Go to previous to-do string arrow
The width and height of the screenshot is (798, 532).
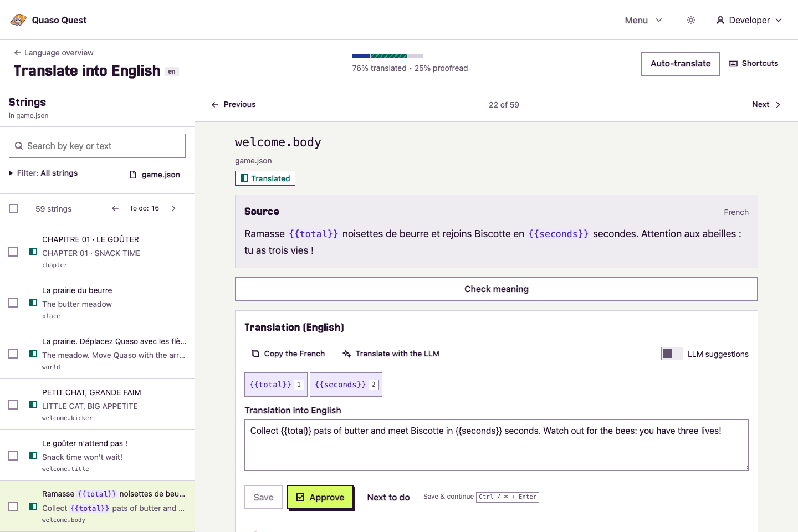[115, 208]
